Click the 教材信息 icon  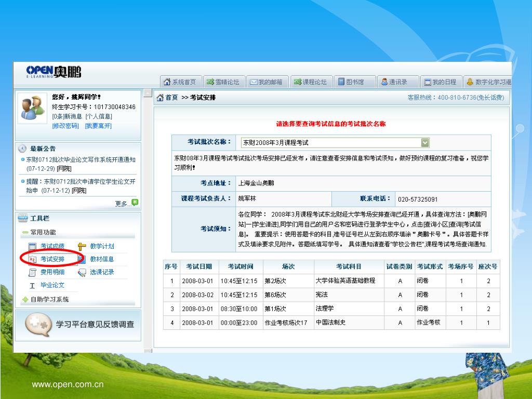pyautogui.click(x=82, y=259)
